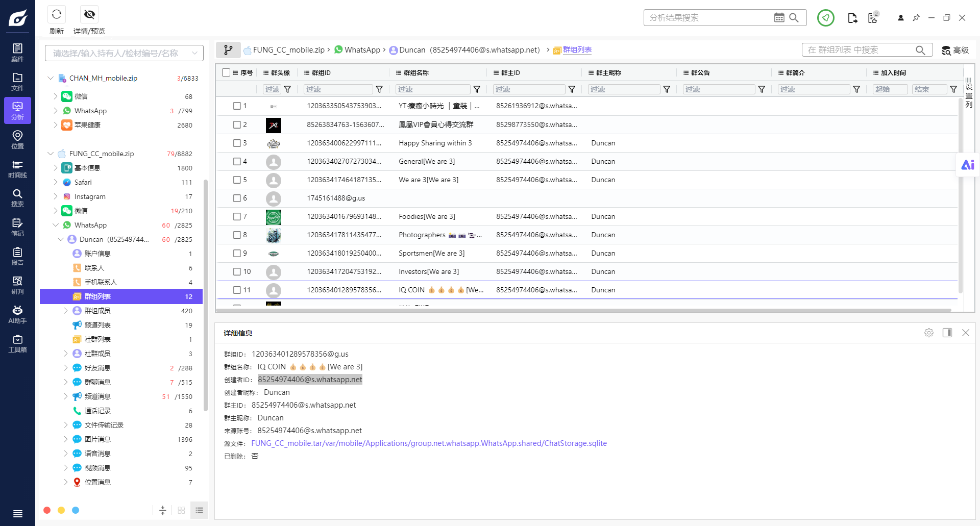Viewport: 980px width, 526px height.
Task: Tick the select-all checkbox in table header
Action: [x=226, y=72]
